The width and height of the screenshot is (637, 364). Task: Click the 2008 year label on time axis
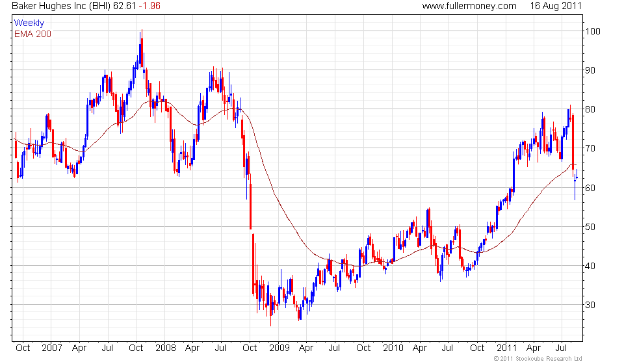tap(166, 348)
